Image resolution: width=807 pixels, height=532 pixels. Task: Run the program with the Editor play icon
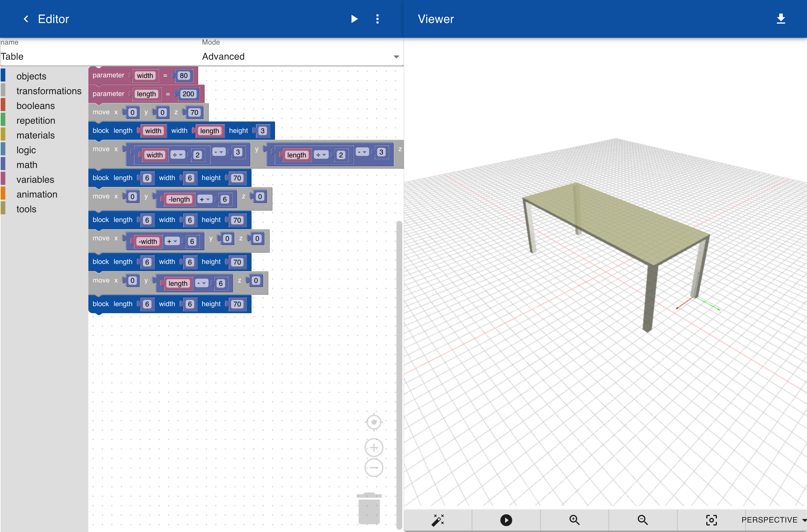point(354,19)
